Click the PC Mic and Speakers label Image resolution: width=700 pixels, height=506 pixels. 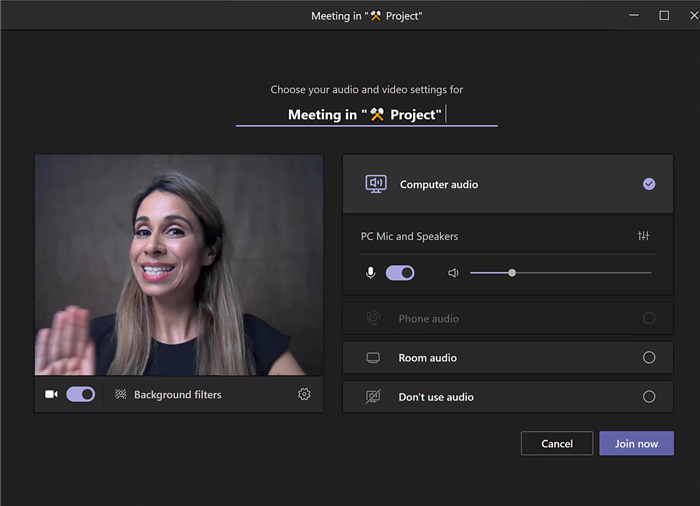(409, 236)
